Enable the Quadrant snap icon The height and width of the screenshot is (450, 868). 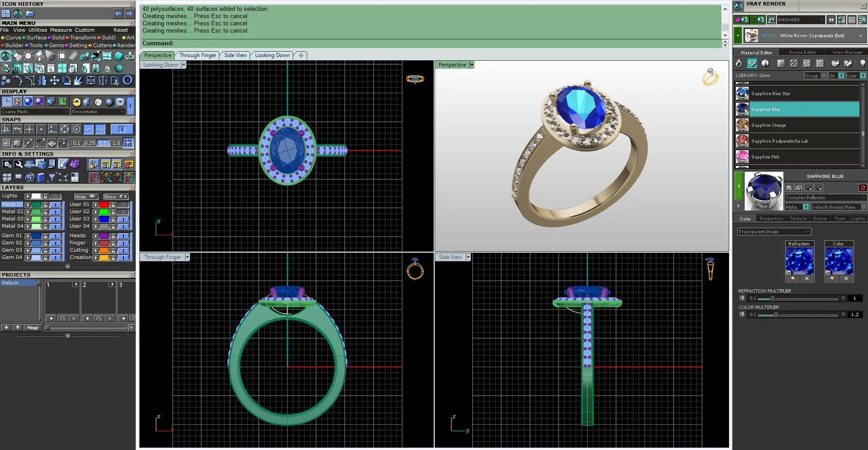pyautogui.click(x=65, y=129)
